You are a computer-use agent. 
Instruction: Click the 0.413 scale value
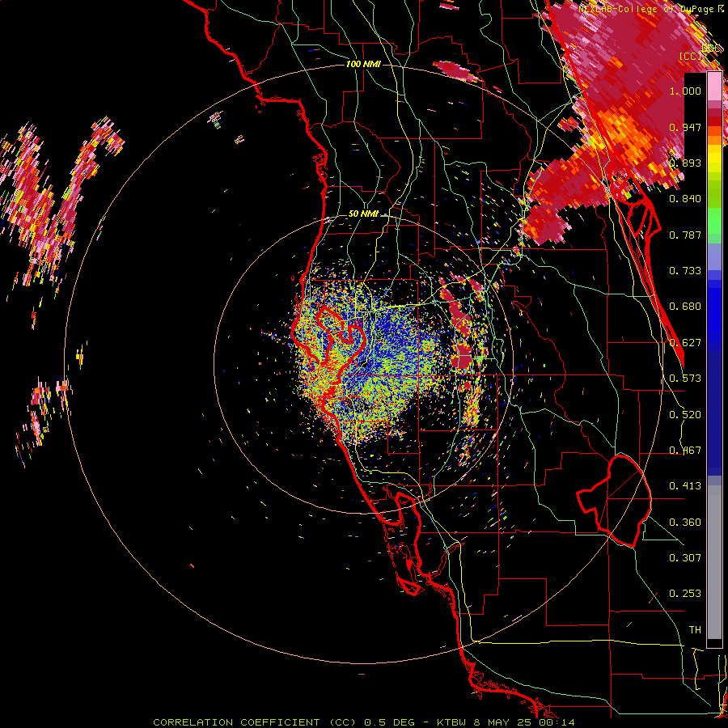click(685, 486)
